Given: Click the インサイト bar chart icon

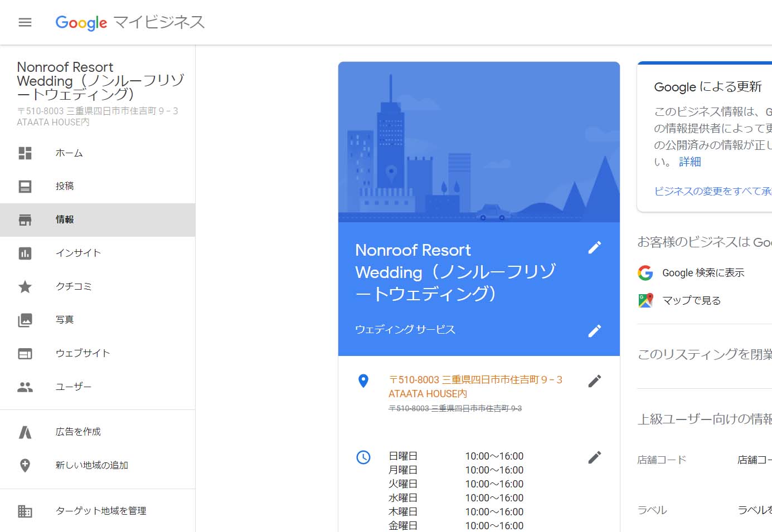Looking at the screenshot, I should point(25,253).
